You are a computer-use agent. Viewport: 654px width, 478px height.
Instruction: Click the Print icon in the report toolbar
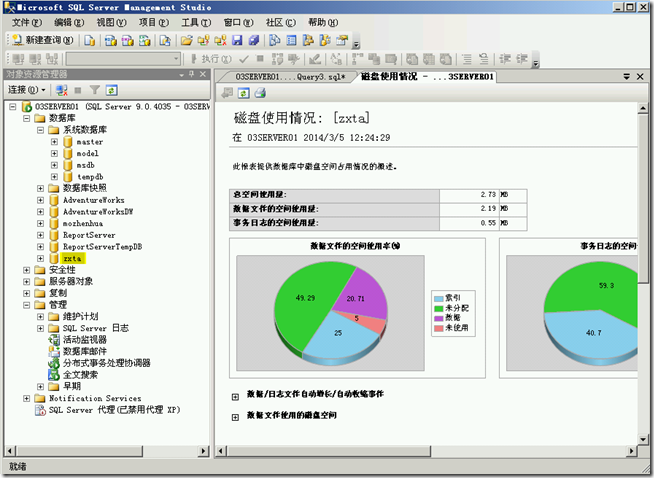[x=260, y=93]
